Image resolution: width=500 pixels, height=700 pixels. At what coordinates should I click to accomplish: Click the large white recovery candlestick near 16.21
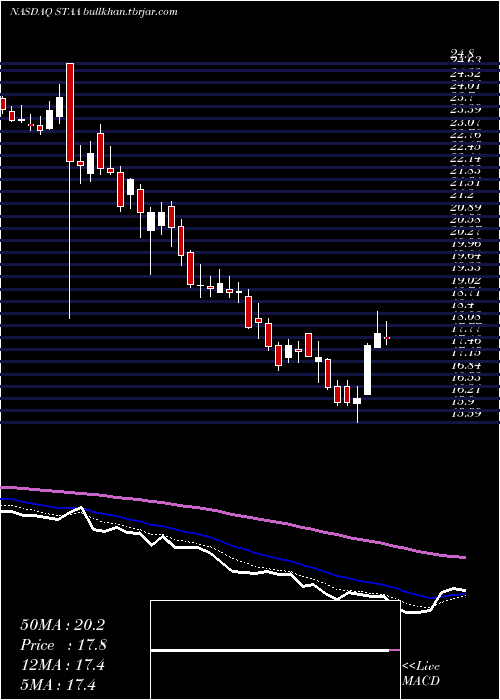367,370
